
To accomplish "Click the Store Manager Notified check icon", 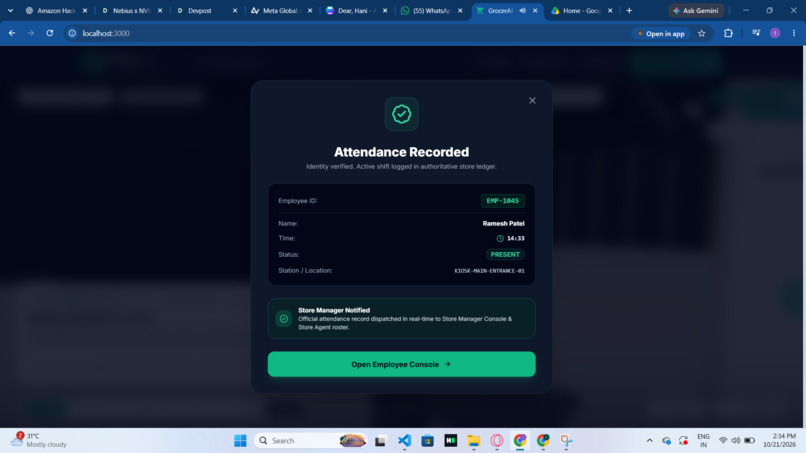I will coord(283,319).
